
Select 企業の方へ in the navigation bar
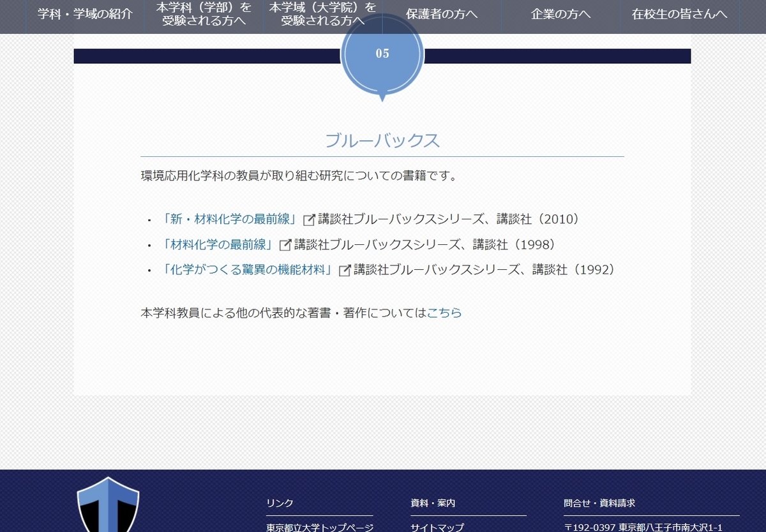(x=560, y=14)
